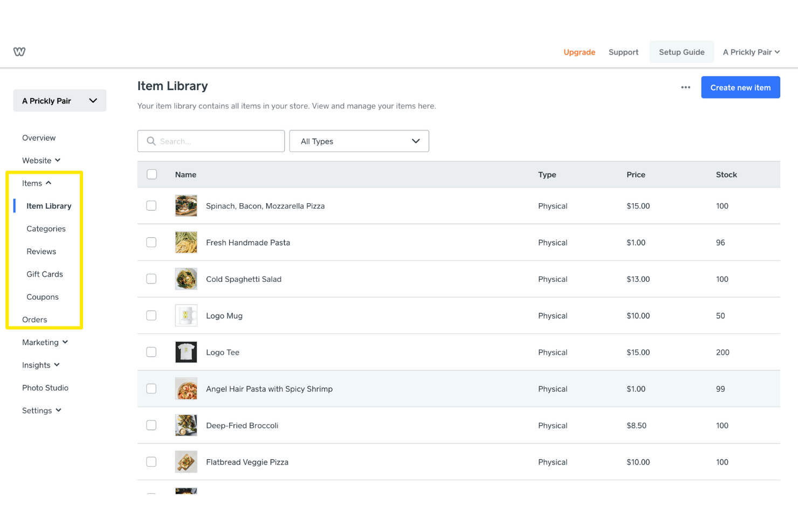The height and width of the screenshot is (532, 798).
Task: Check the Deep-Fried Broccoli checkbox
Action: (x=152, y=425)
